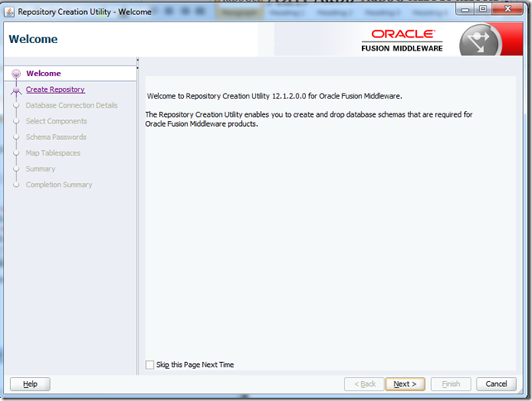Select the Map Tablespaces step
Image resolution: width=532 pixels, height=401 pixels.
point(53,153)
